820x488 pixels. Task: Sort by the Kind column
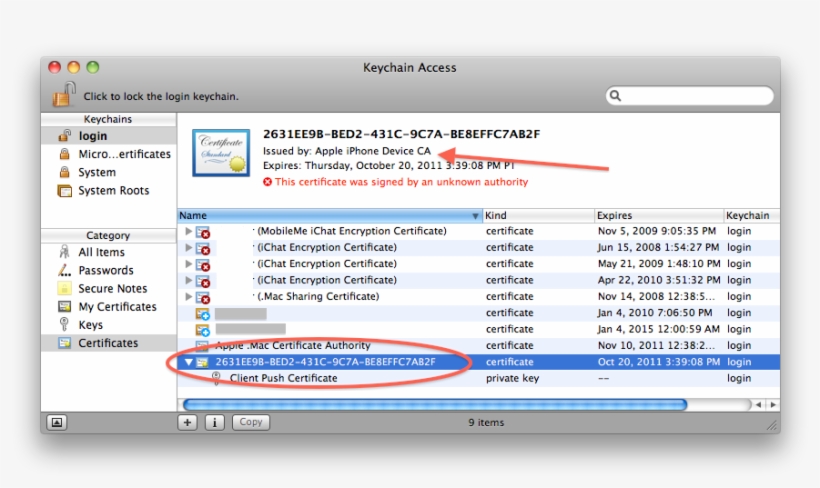point(538,215)
